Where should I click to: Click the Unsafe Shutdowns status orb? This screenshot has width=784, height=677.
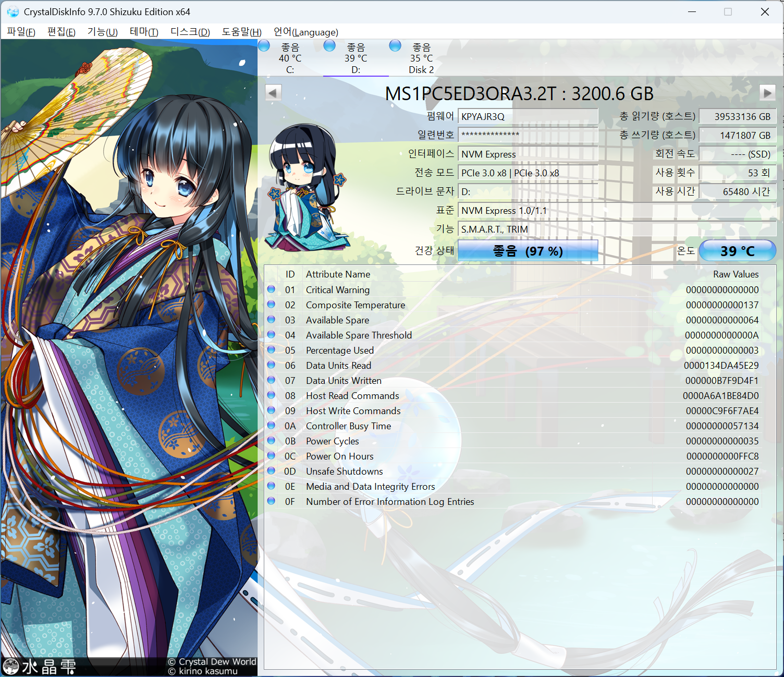coord(271,470)
